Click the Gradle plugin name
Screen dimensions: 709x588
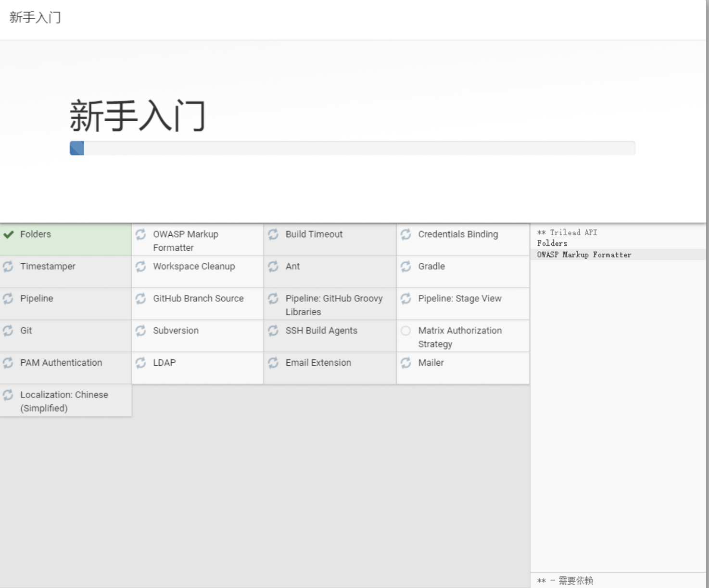click(x=431, y=267)
